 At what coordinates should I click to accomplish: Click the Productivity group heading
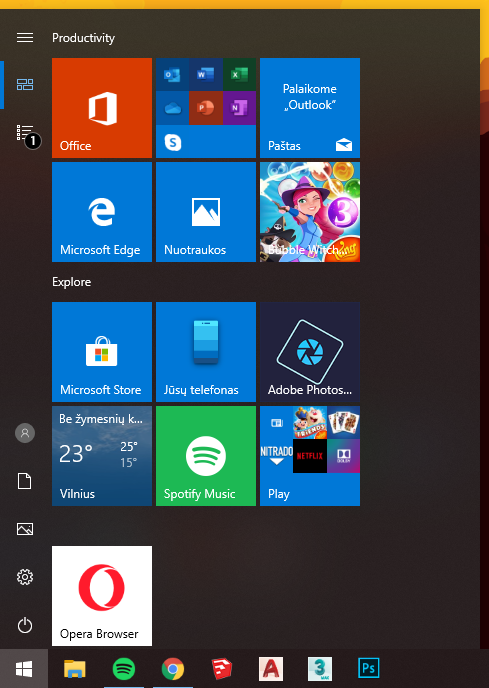coord(83,38)
